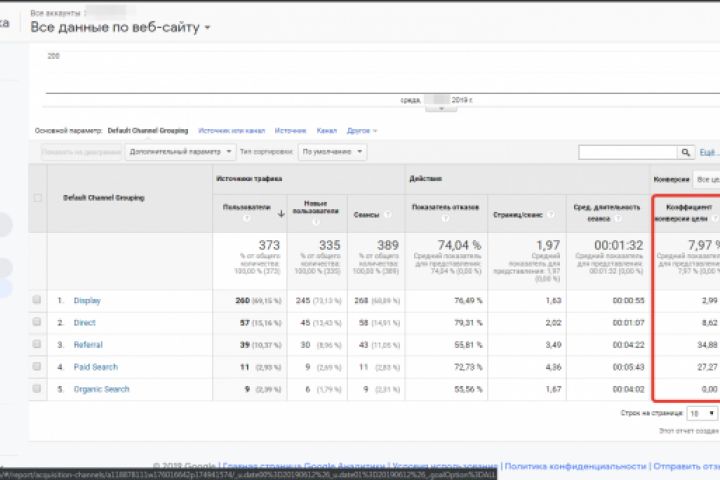The height and width of the screenshot is (480, 720).
Task: Click the 'Ещё' advanced filter link
Action: pyautogui.click(x=709, y=152)
